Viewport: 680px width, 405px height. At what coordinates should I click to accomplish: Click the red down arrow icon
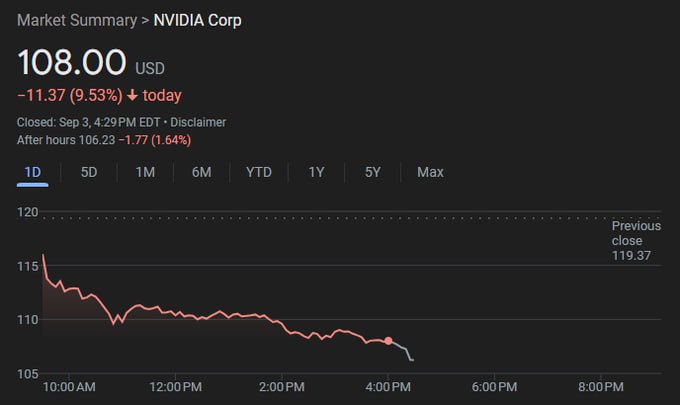(x=133, y=96)
